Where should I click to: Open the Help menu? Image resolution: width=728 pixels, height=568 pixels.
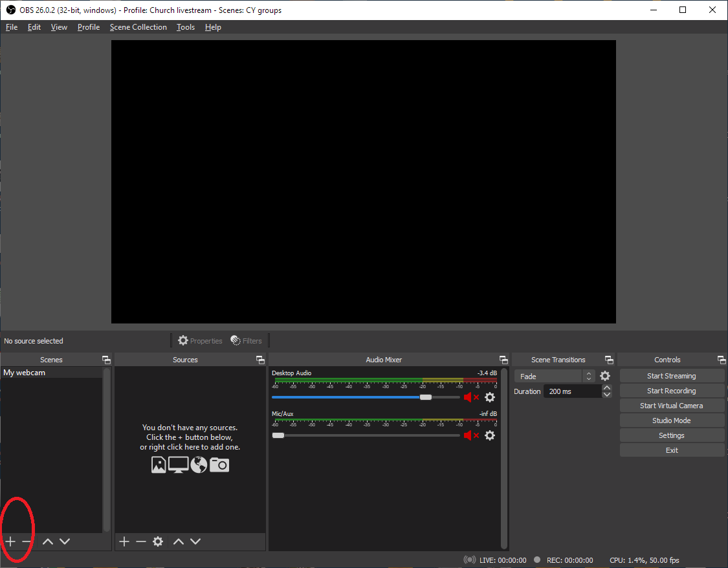click(x=213, y=27)
